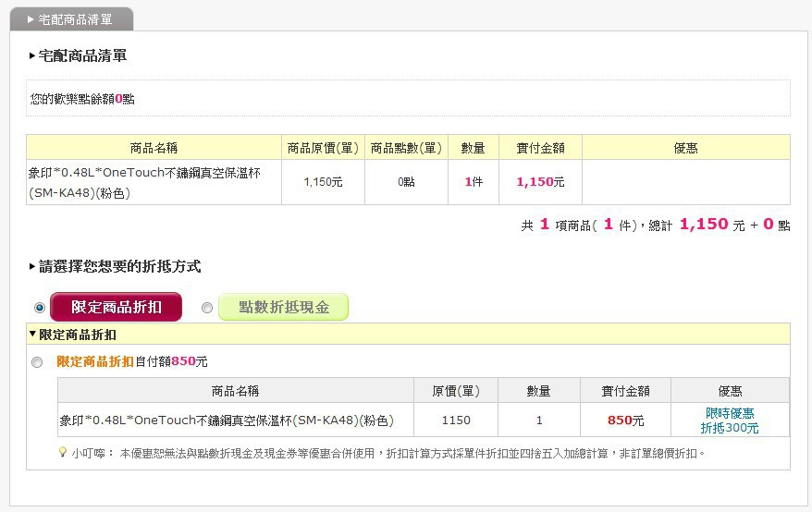Collapse the 限定商品折扣 section header
This screenshot has width=812, height=512.
coord(33,335)
